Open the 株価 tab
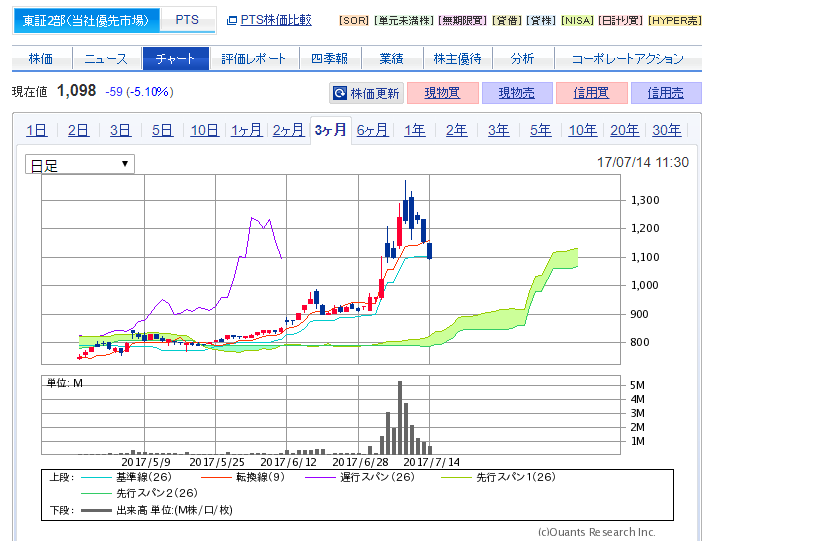Screen dimensions: 819x541 click(x=41, y=58)
